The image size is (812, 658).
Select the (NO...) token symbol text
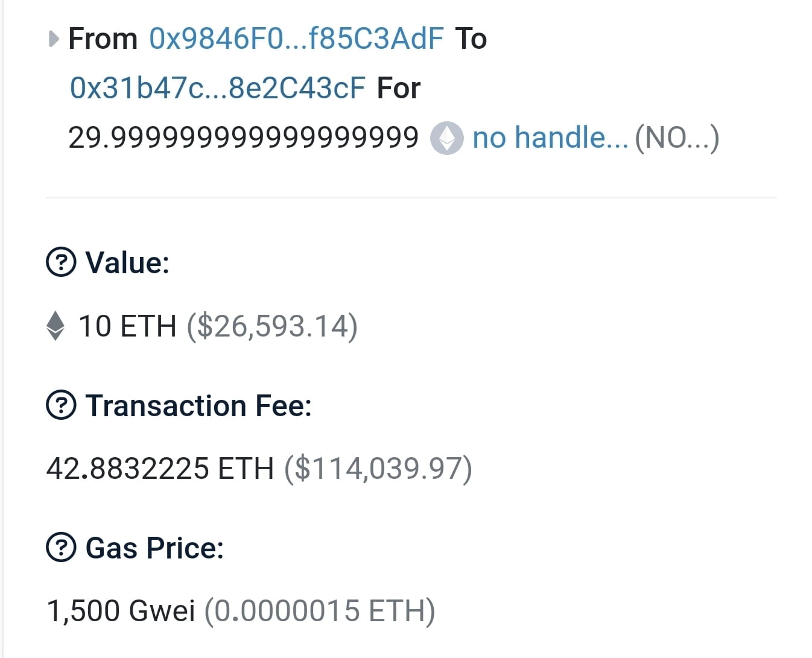(676, 138)
